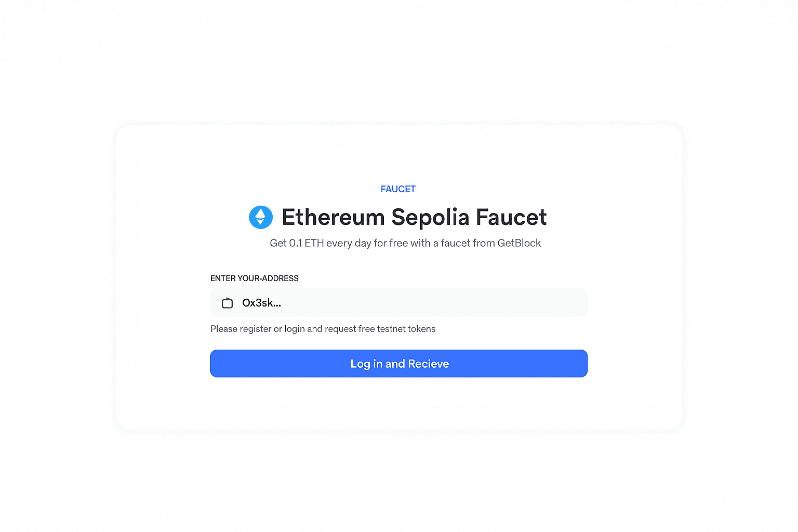This screenshot has width=798, height=532.
Task: Click the word register in helper text
Action: pos(256,329)
